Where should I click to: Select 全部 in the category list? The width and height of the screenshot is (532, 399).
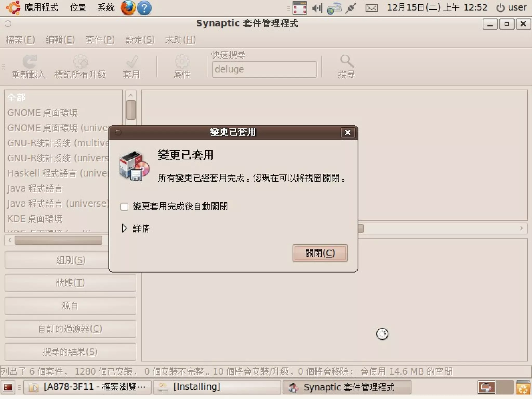point(63,98)
